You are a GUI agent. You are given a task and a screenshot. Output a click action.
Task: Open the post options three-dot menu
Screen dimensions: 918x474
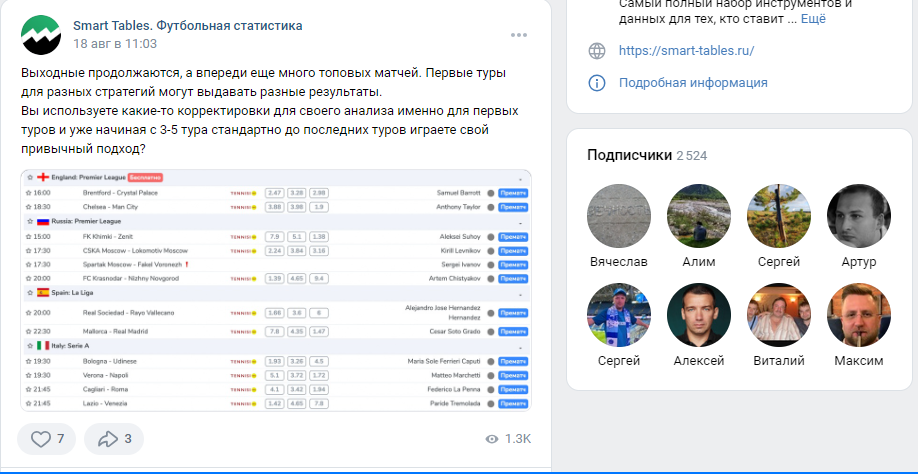tap(518, 35)
